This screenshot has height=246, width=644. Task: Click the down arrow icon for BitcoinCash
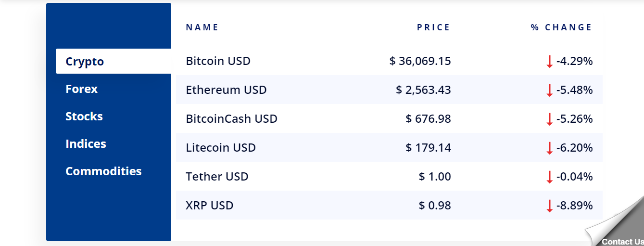tap(549, 119)
